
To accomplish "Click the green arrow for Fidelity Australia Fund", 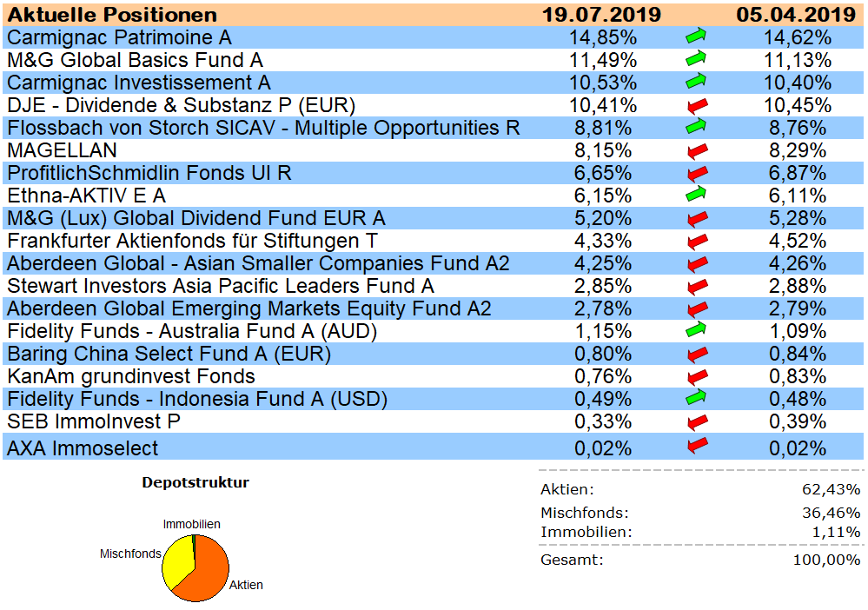I will tap(696, 330).
